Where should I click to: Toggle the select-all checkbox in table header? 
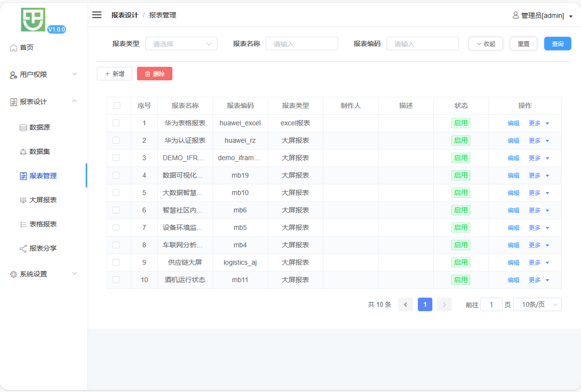coord(117,106)
